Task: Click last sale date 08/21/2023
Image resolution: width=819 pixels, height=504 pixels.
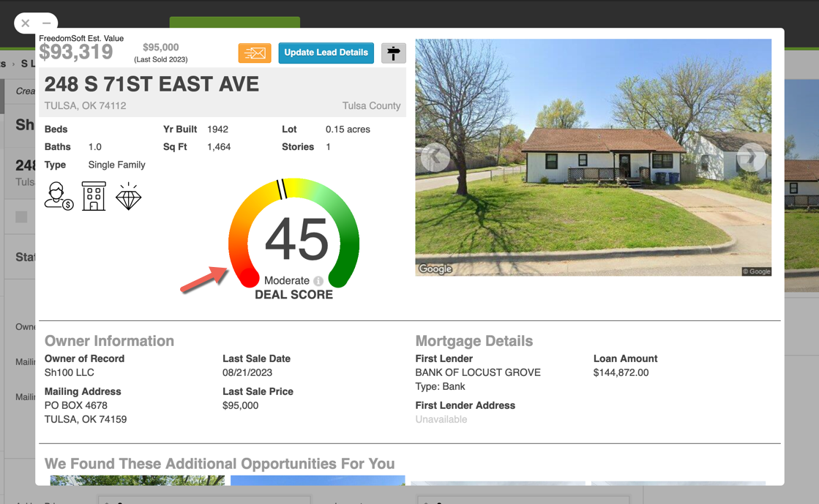Action: point(247,372)
